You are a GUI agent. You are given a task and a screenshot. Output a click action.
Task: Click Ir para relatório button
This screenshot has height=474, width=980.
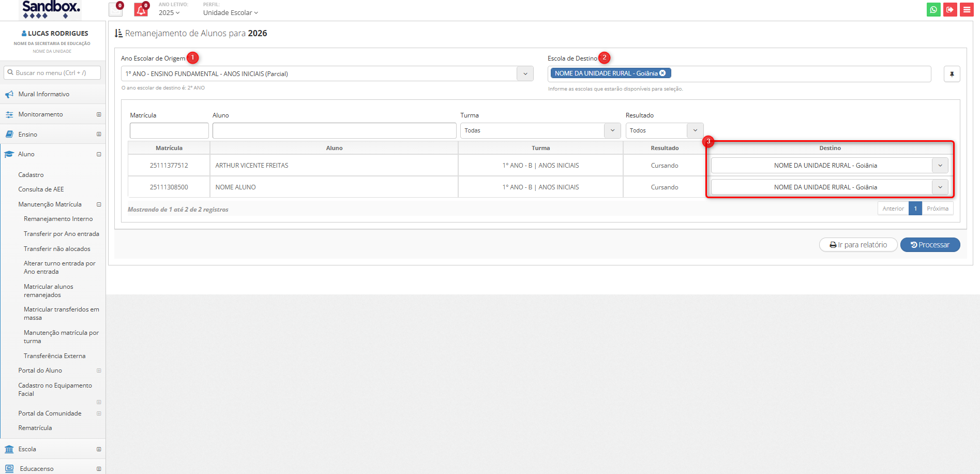858,245
